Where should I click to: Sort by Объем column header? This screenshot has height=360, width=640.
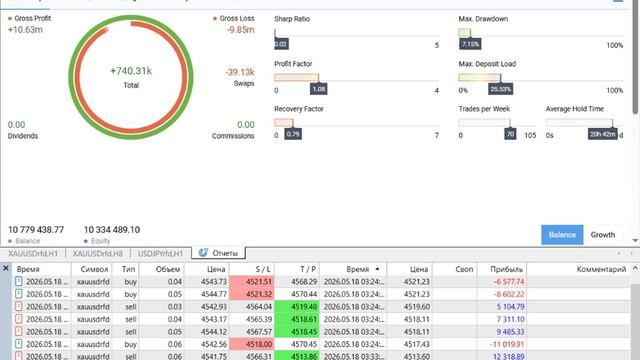162,269
